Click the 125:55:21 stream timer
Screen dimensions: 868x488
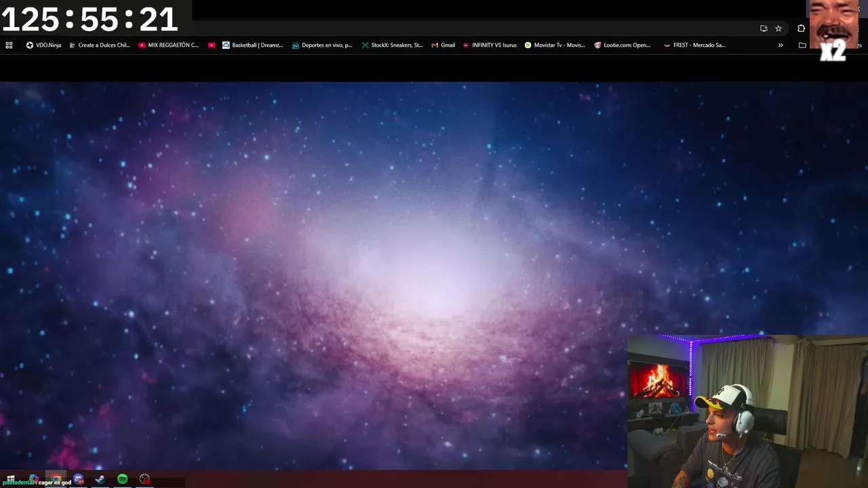pos(90,19)
